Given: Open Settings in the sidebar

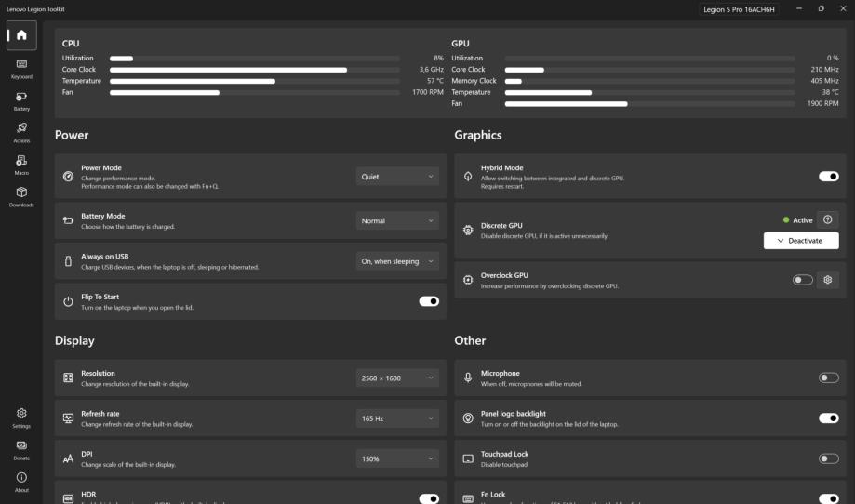Looking at the screenshot, I should click(21, 418).
